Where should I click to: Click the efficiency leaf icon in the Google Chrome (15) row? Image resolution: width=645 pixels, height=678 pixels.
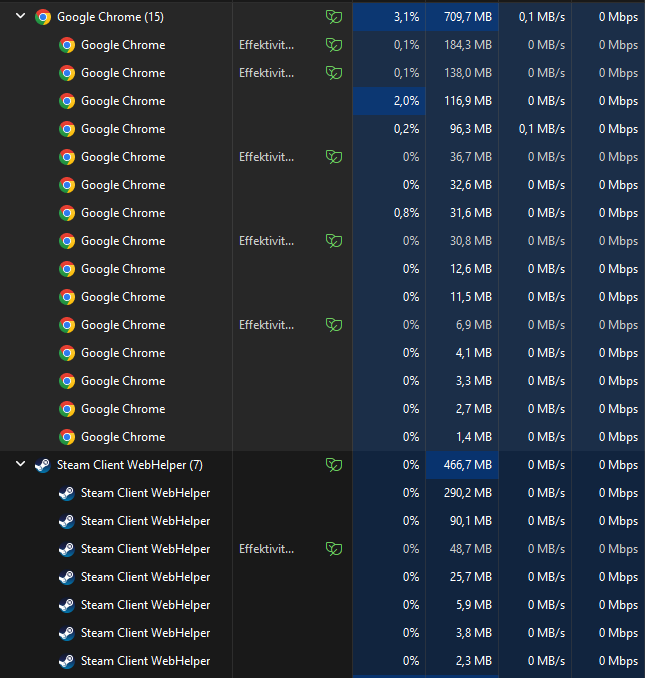tap(334, 17)
